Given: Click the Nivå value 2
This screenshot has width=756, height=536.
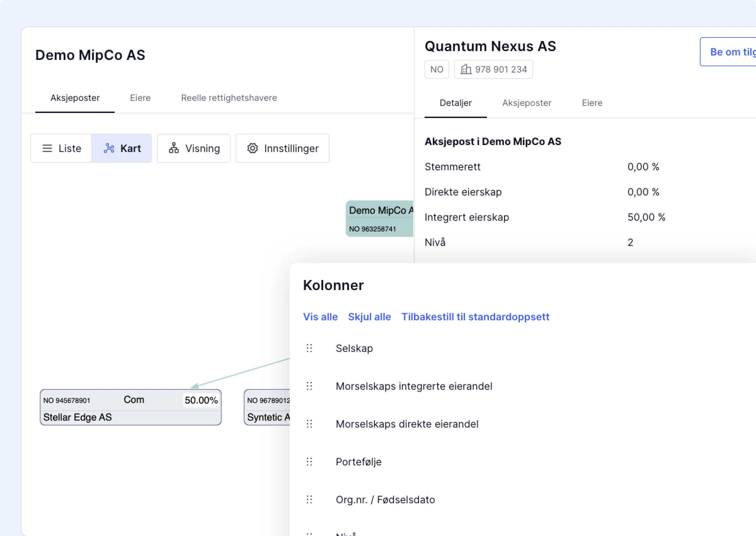Looking at the screenshot, I should [630, 242].
